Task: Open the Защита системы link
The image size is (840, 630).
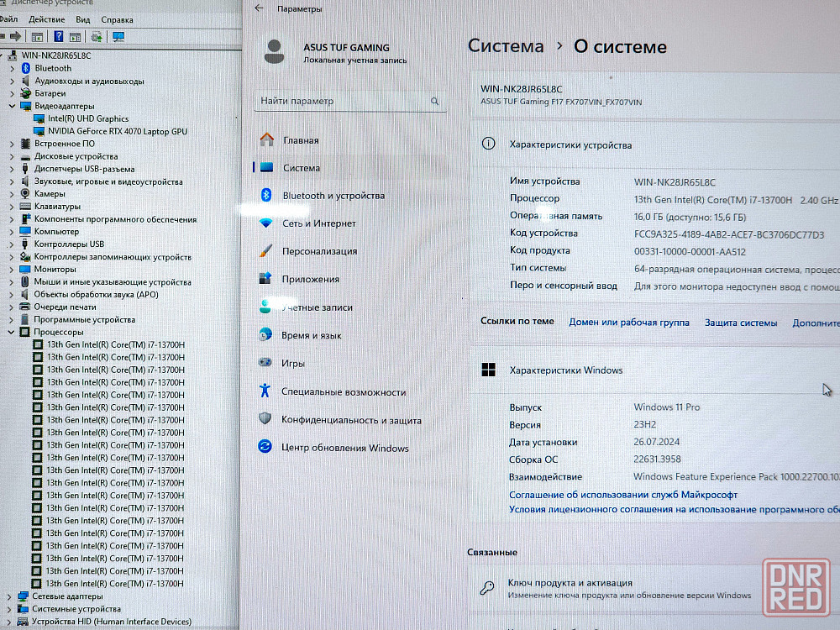Action: [741, 323]
